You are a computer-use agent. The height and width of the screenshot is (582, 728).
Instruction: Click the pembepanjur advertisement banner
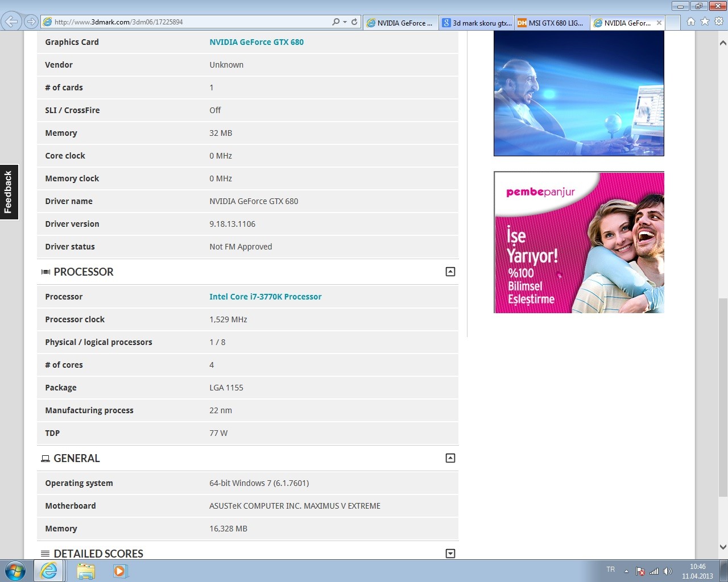click(x=579, y=242)
